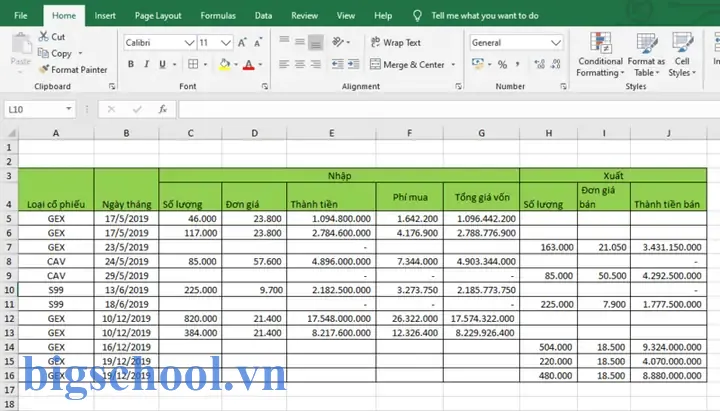Open the File tab

(x=21, y=16)
